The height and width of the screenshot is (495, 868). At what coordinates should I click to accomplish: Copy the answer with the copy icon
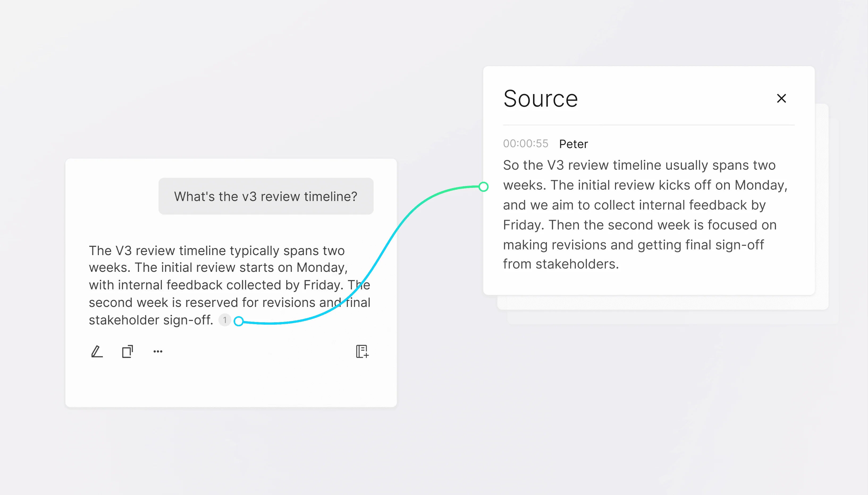128,351
